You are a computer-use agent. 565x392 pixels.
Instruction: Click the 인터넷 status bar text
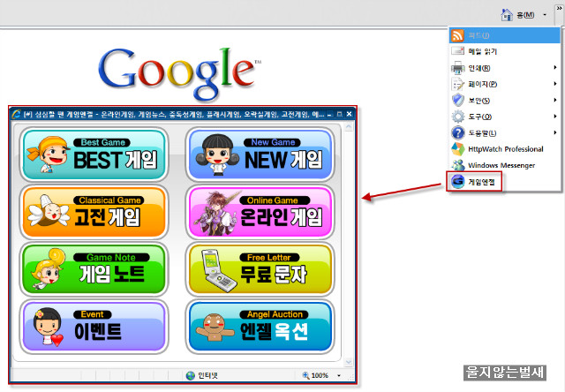[x=208, y=375]
